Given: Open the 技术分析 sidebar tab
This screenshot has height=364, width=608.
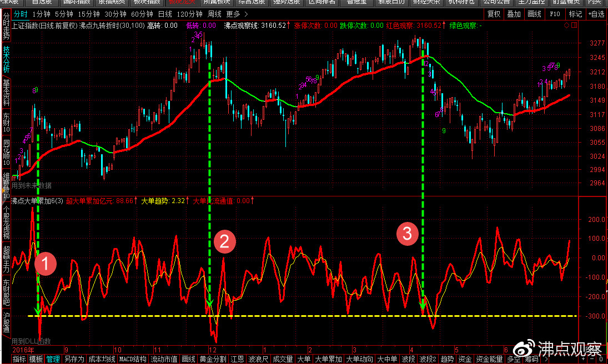Looking at the screenshot, I should tap(6, 59).
